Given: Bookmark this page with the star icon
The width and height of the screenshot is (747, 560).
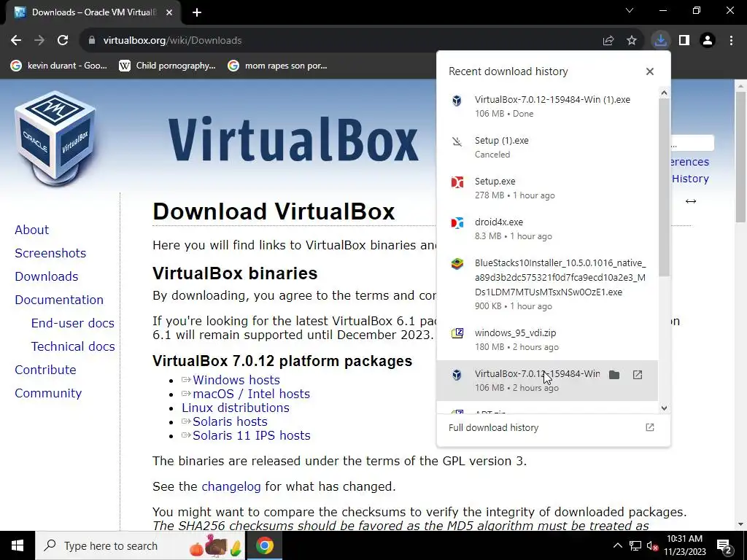Looking at the screenshot, I should tap(632, 41).
